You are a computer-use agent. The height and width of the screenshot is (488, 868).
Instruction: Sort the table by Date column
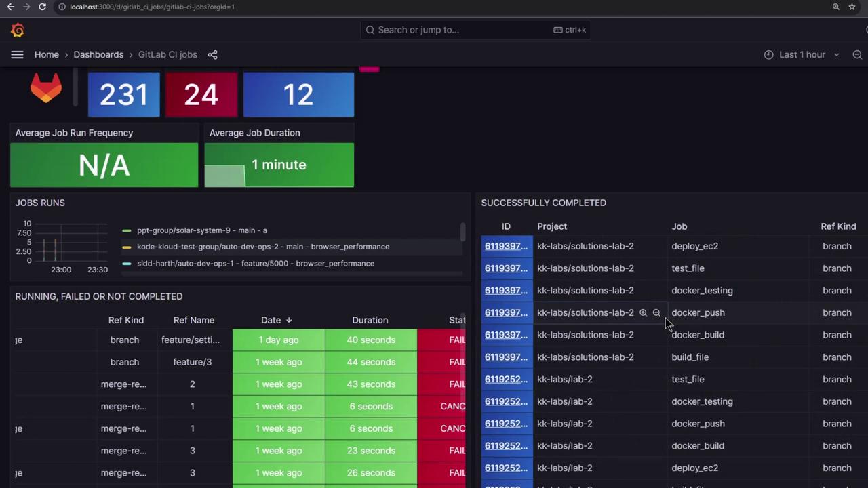point(271,320)
